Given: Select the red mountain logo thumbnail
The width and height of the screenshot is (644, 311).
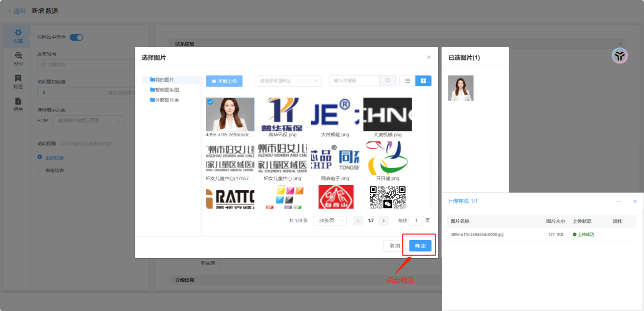Looking at the screenshot, I should pos(335,197).
